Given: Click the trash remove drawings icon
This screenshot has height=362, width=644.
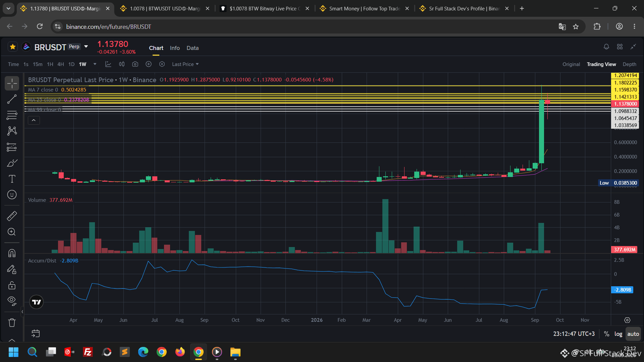Looking at the screenshot, I should pos(12,323).
